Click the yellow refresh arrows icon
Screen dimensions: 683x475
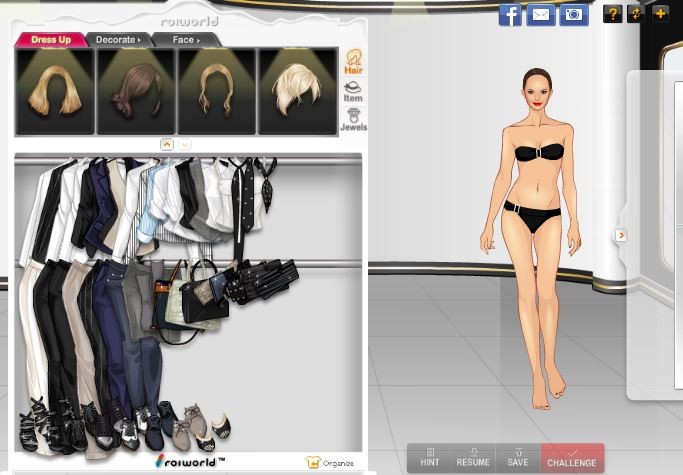coord(636,14)
